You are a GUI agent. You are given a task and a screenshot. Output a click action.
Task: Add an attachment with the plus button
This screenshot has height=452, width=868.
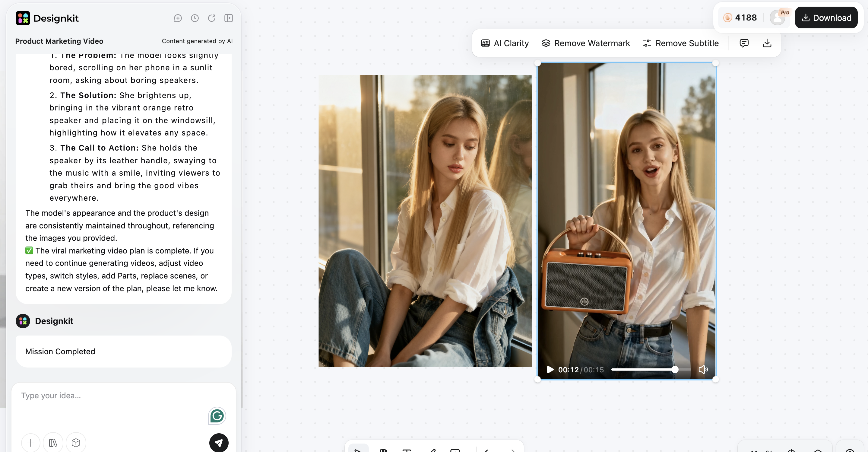coord(31,443)
